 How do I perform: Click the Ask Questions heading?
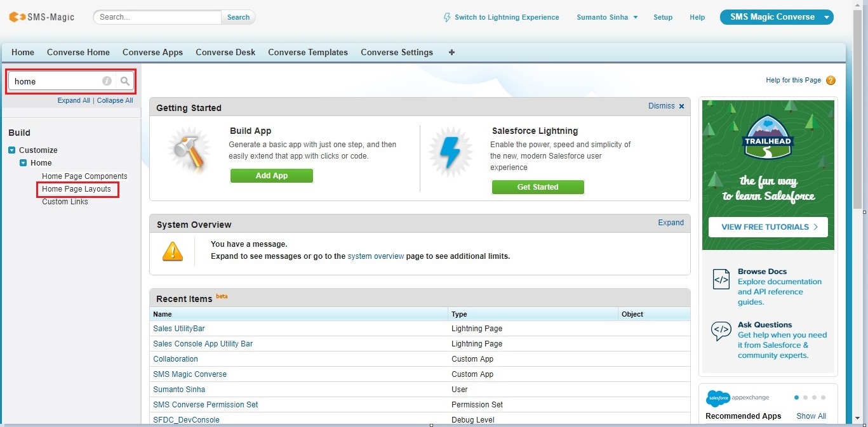[765, 325]
